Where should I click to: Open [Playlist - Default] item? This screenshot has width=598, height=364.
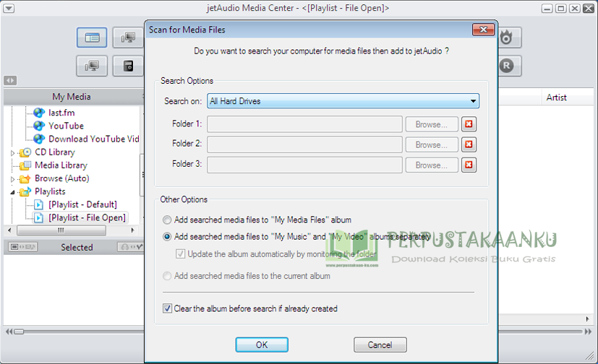click(82, 204)
